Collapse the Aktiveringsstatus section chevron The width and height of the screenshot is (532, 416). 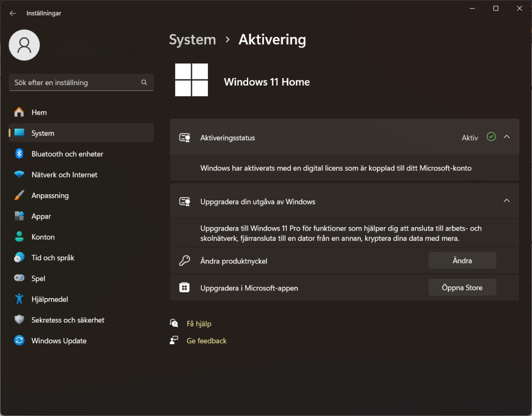[507, 137]
